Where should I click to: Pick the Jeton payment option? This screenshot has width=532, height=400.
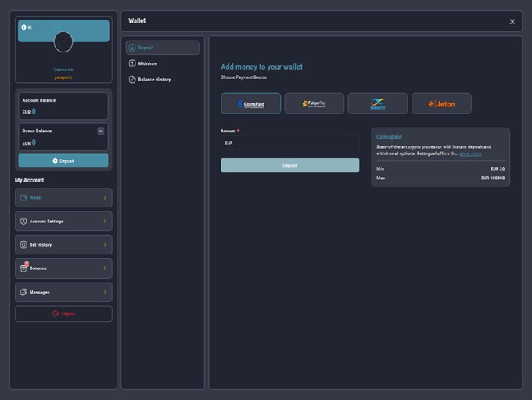click(441, 103)
